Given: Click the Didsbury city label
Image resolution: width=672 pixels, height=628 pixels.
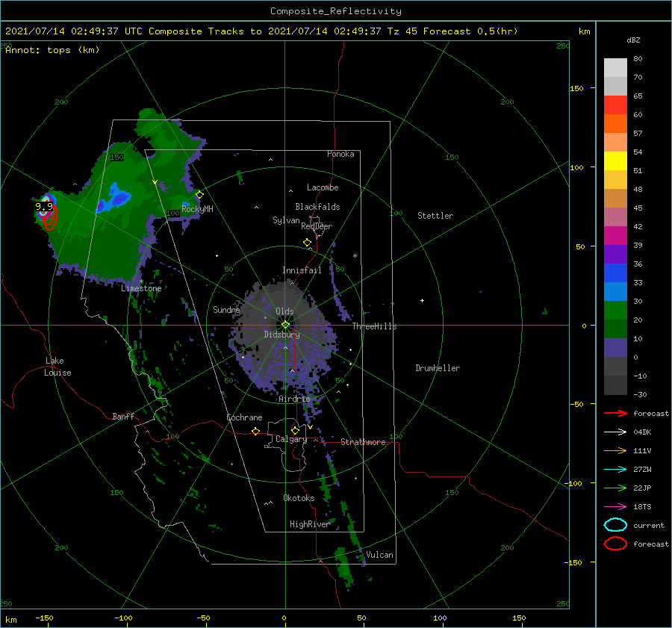Looking at the screenshot, I should pos(281,335).
